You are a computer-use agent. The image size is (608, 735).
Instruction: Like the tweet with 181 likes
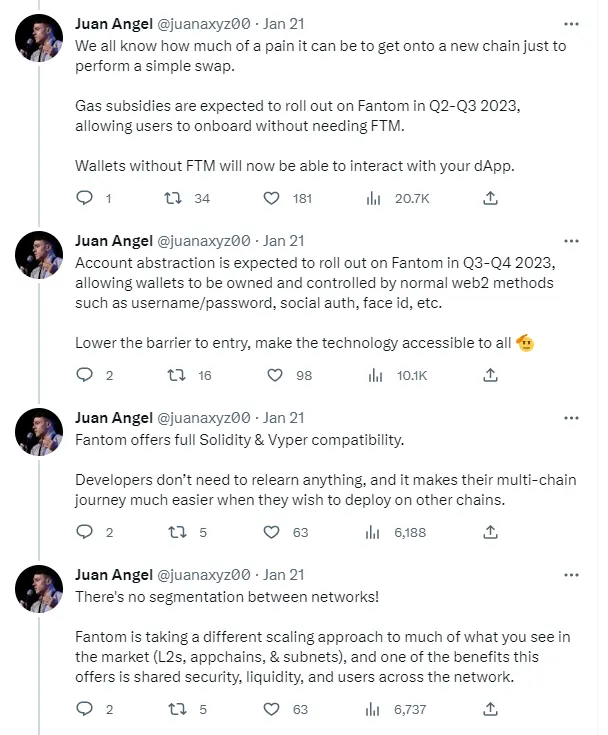[x=271, y=198]
